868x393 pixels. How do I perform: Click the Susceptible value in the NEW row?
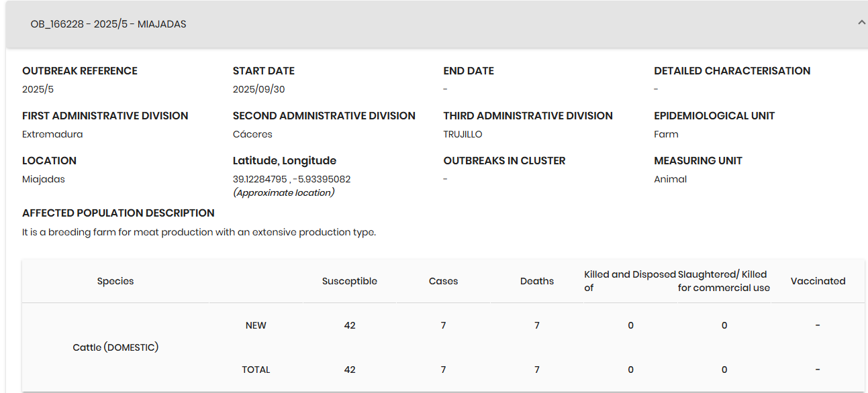(349, 325)
